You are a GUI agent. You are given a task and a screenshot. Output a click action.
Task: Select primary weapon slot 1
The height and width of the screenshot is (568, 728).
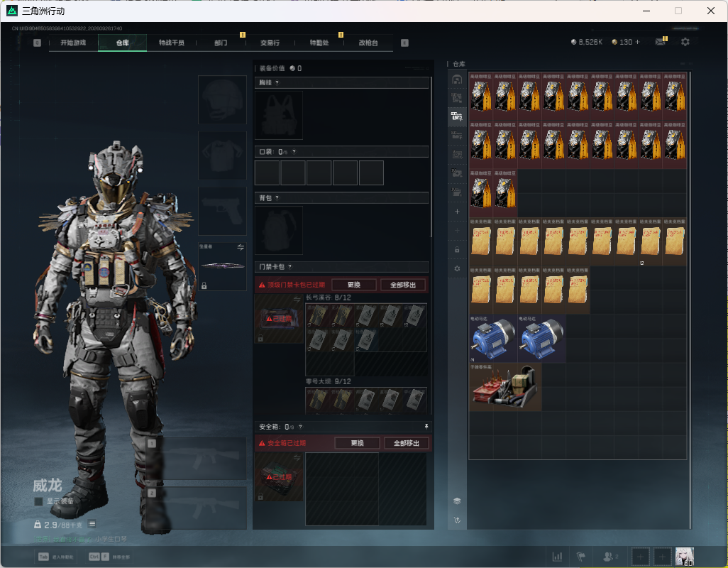point(197,459)
